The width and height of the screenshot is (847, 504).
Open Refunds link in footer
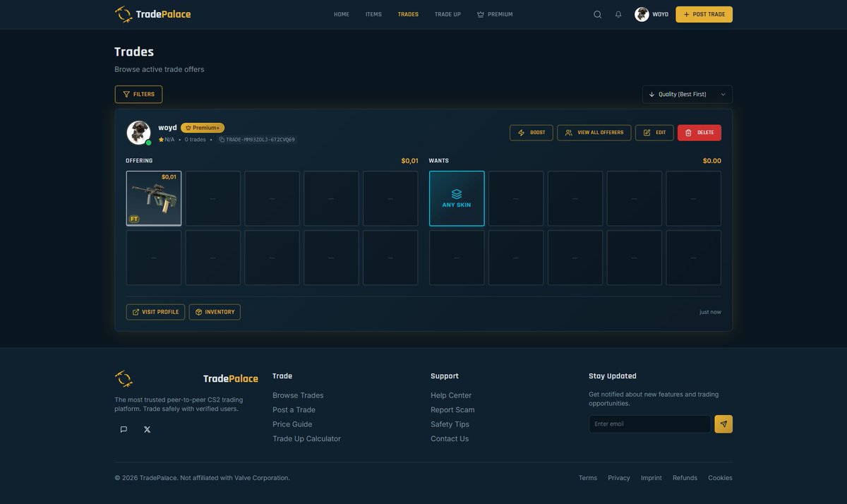[685, 478]
